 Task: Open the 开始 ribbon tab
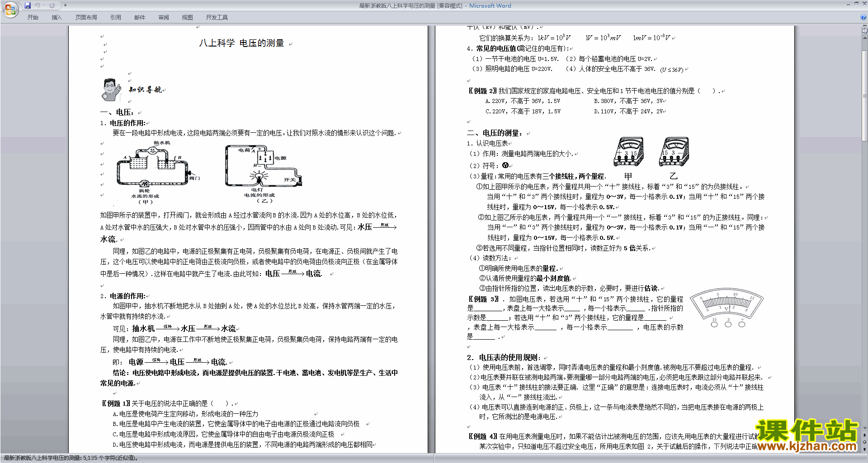[33, 18]
